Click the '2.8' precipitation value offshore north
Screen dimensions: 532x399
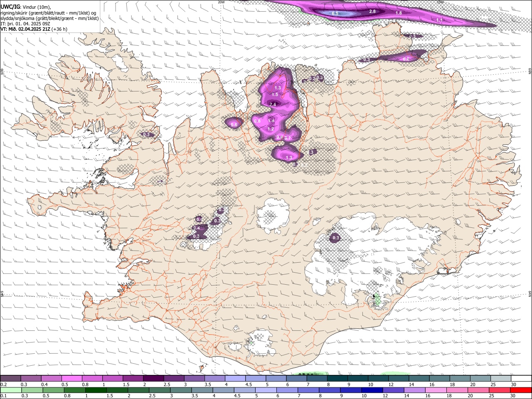(x=372, y=11)
